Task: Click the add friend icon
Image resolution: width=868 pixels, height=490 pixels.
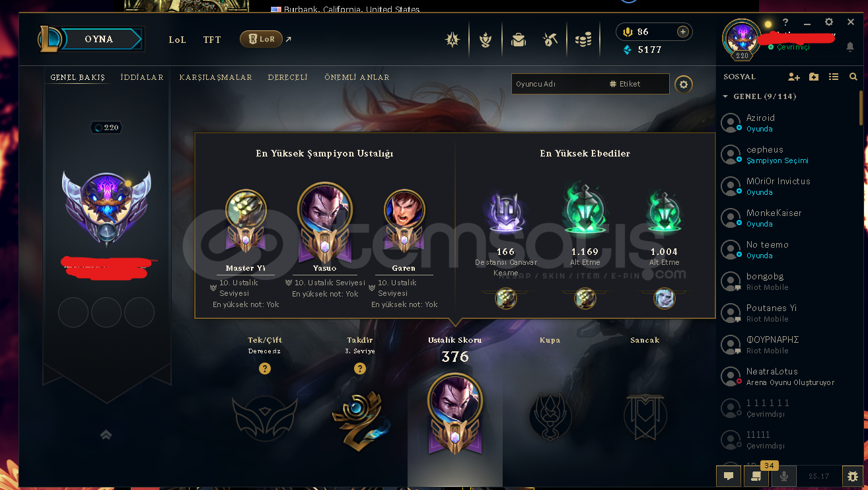Action: (x=794, y=77)
